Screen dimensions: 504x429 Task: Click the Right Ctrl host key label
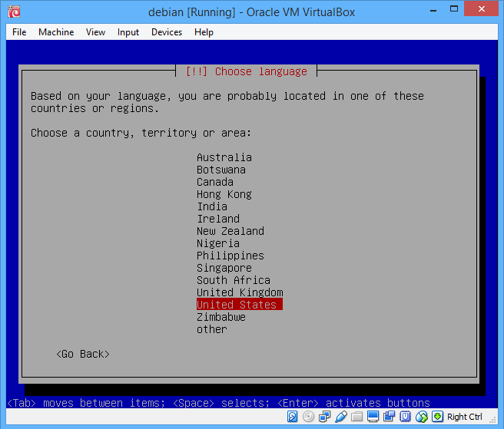(x=465, y=417)
